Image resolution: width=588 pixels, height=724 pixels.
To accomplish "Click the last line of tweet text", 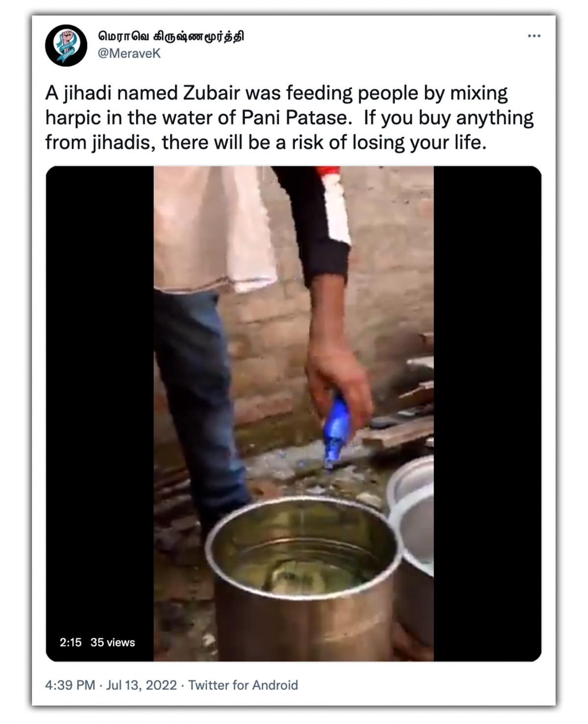I will click(266, 143).
